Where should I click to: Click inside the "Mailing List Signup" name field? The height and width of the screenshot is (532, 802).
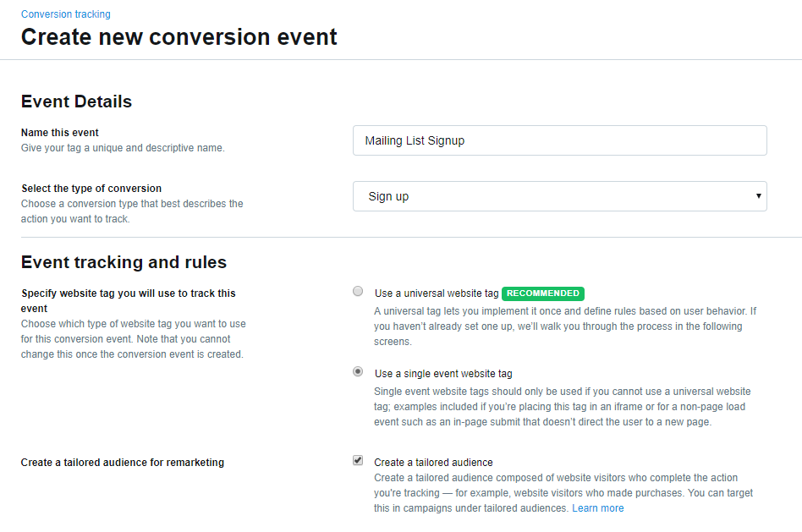(x=558, y=140)
